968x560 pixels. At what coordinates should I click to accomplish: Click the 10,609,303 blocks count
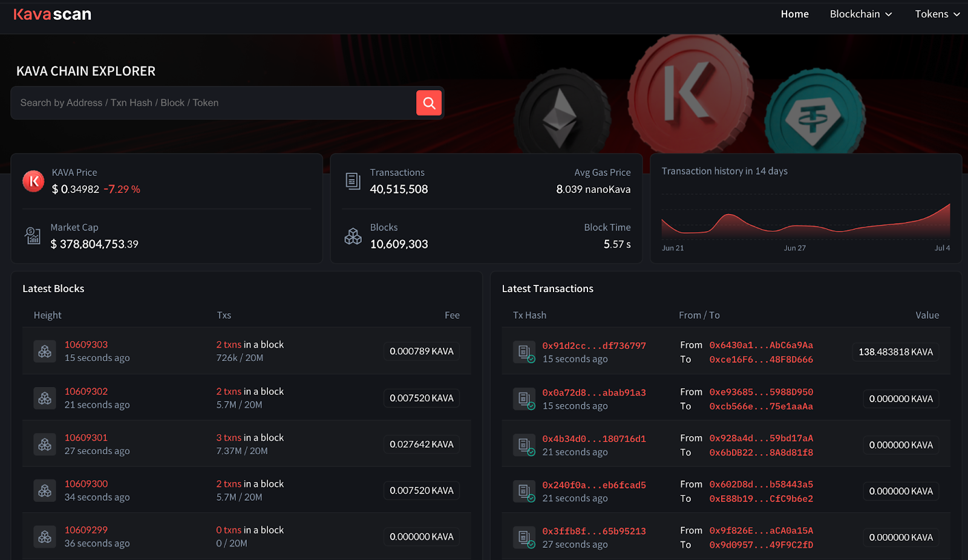[399, 244]
